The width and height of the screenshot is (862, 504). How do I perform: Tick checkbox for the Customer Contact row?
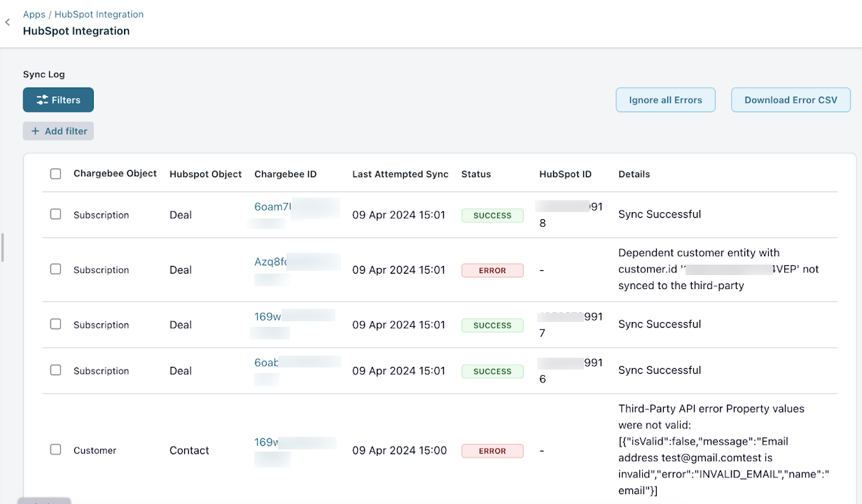[x=56, y=450]
